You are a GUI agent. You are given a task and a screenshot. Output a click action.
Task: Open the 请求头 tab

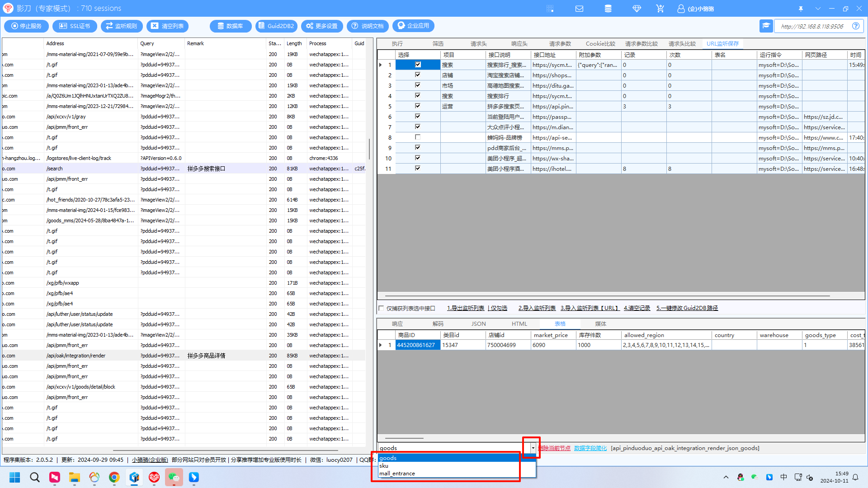(478, 43)
